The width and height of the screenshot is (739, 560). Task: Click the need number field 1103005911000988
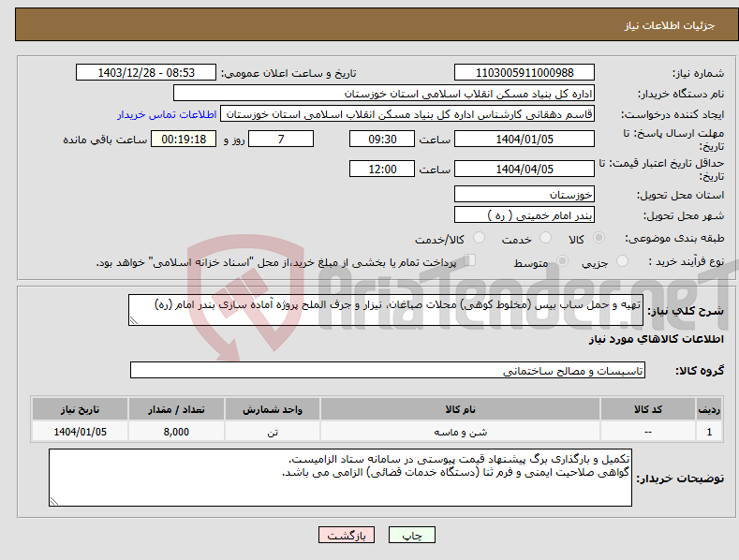(x=525, y=73)
